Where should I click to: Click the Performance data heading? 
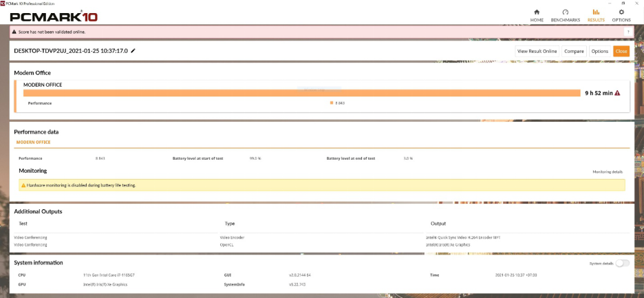click(x=36, y=132)
